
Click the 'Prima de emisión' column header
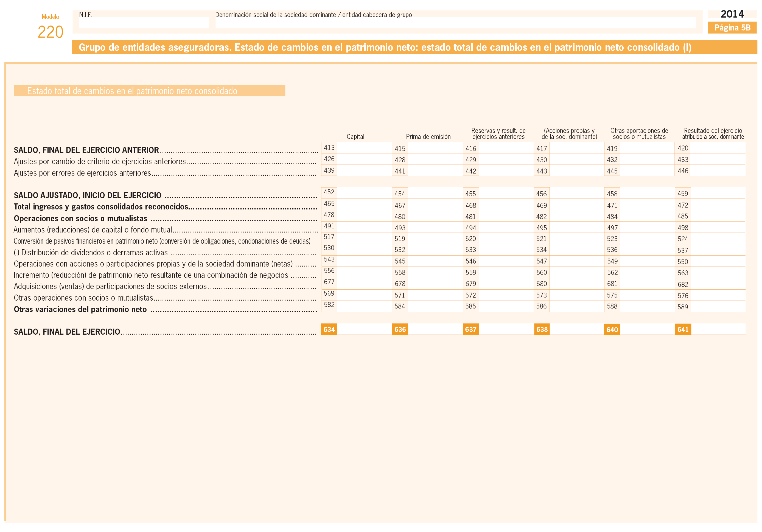click(x=428, y=136)
